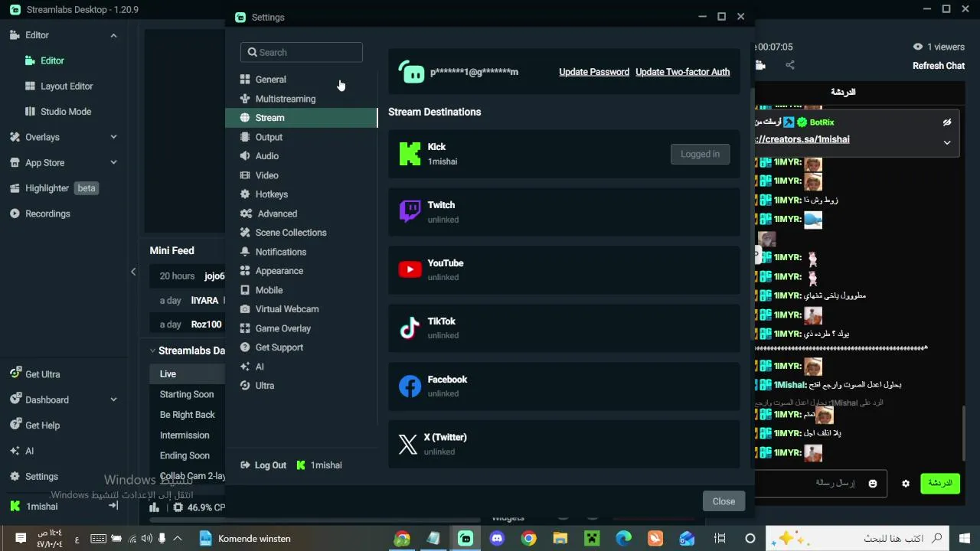Open emoji picker in chat input
Image resolution: width=980 pixels, height=551 pixels.
pos(872,484)
